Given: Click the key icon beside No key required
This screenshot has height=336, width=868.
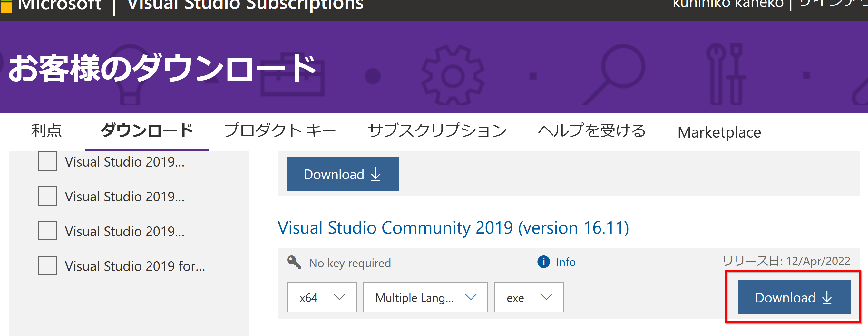Looking at the screenshot, I should (x=294, y=262).
